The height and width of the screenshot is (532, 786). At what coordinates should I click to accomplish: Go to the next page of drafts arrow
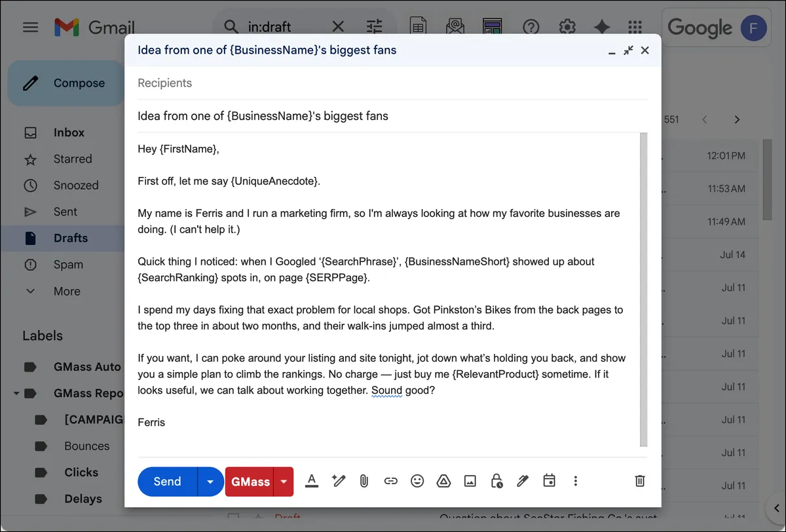point(737,119)
